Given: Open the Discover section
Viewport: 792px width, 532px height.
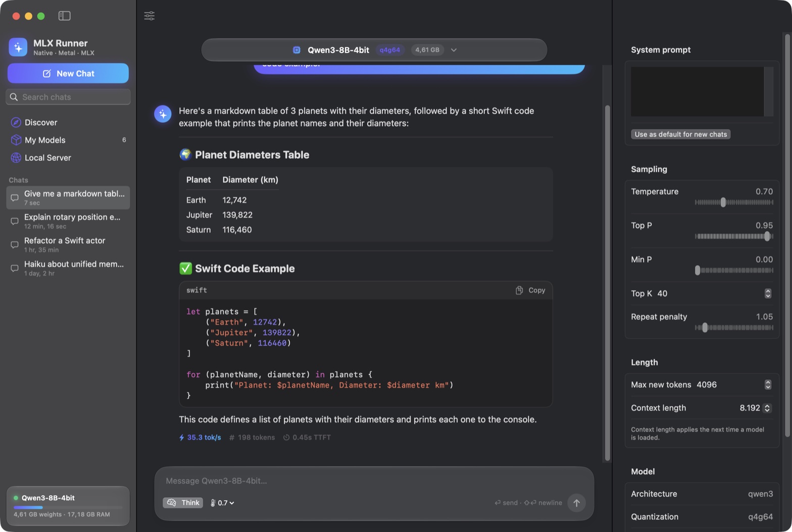Looking at the screenshot, I should (68, 122).
